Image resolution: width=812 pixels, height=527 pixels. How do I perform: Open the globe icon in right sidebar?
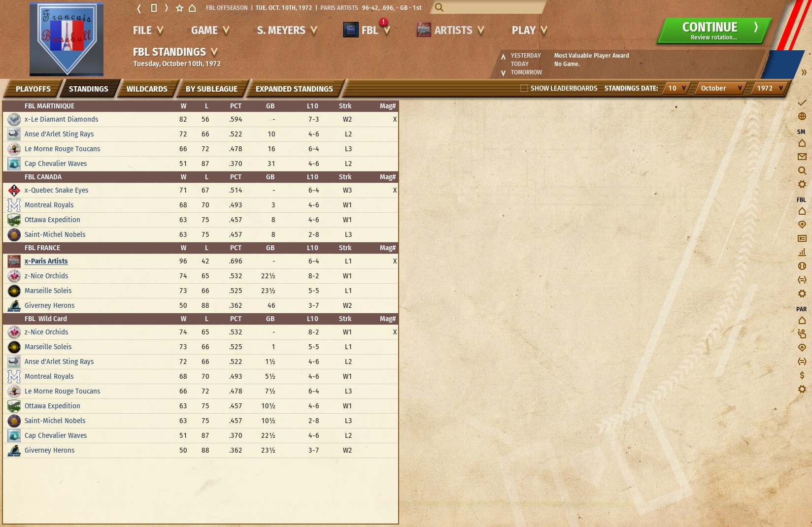[x=802, y=116]
